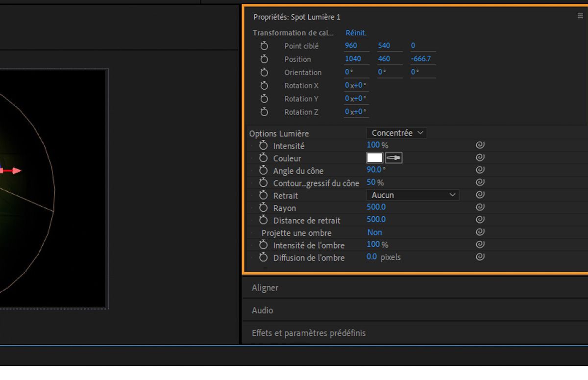Screen dimensions: 588x380
Task: Click the pick whip for Intensité de l'ombre
Action: click(x=480, y=244)
